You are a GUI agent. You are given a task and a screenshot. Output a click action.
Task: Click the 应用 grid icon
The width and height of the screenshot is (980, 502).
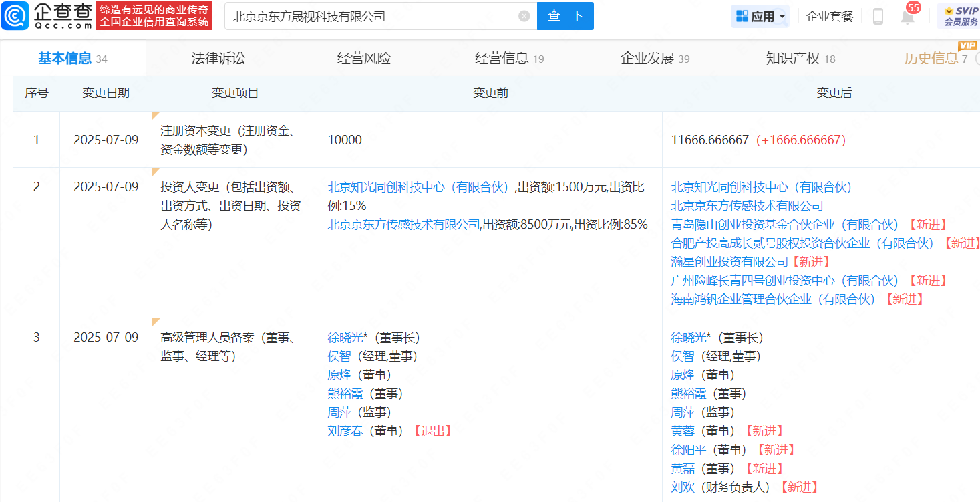(x=742, y=17)
